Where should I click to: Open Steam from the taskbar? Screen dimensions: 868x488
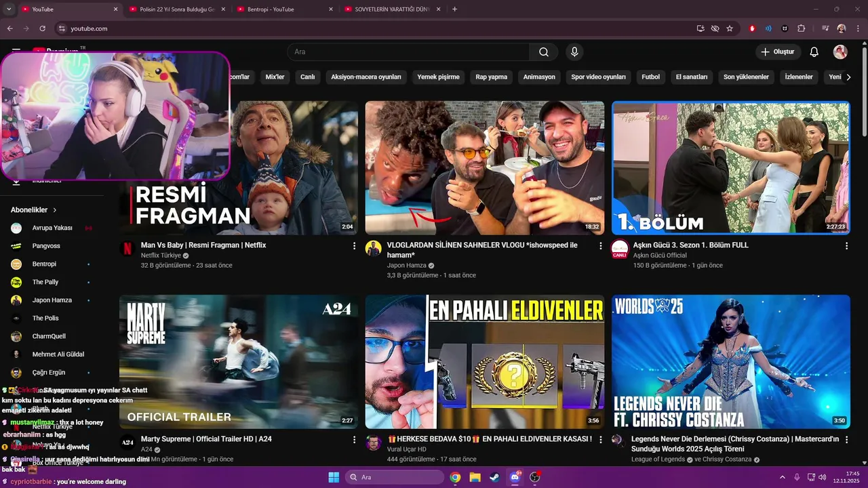click(x=495, y=477)
